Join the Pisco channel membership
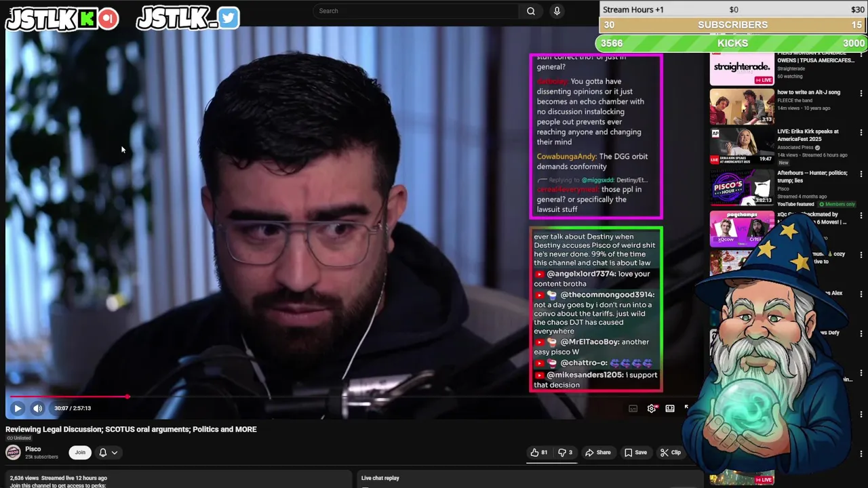868x488 pixels. [80, 452]
